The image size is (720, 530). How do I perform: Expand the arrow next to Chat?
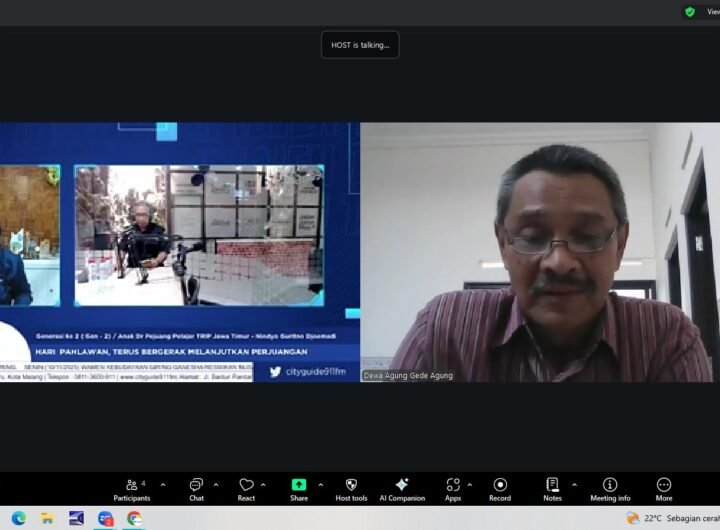[216, 484]
